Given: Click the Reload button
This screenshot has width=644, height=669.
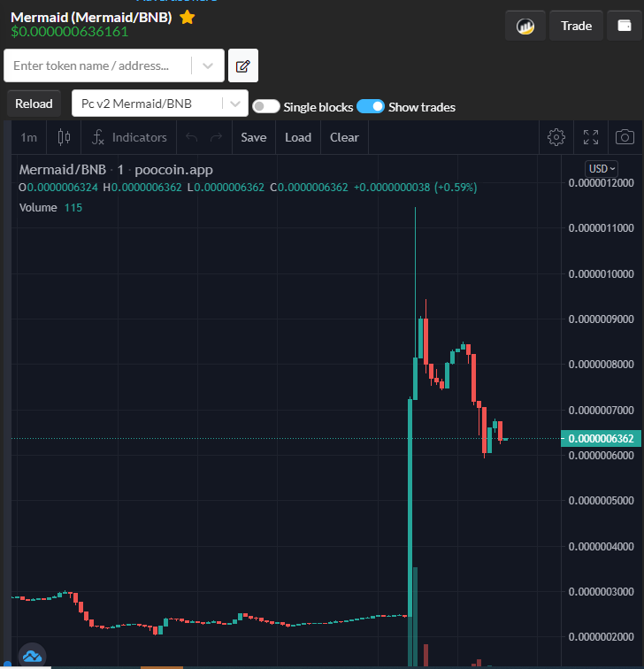Looking at the screenshot, I should (x=34, y=104).
